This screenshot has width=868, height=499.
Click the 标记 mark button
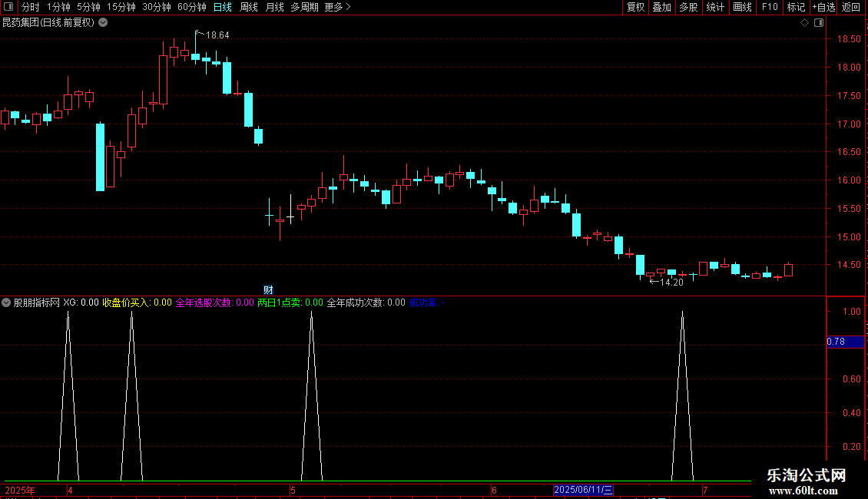pyautogui.click(x=796, y=7)
